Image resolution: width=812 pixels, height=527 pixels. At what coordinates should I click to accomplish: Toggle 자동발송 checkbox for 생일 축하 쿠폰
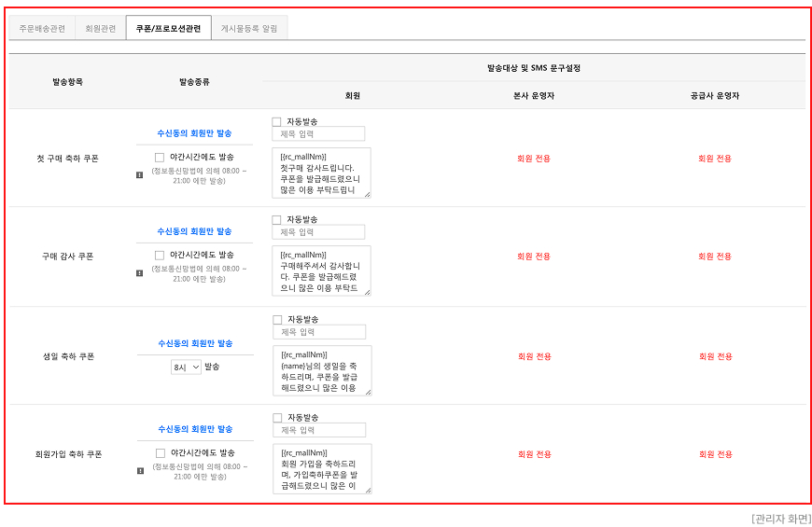[x=277, y=320]
